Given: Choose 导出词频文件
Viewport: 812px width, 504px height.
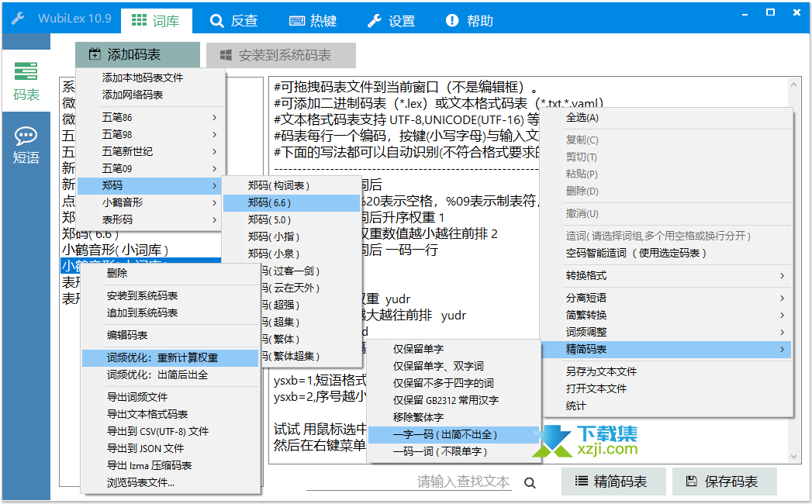Looking at the screenshot, I should point(169,397).
